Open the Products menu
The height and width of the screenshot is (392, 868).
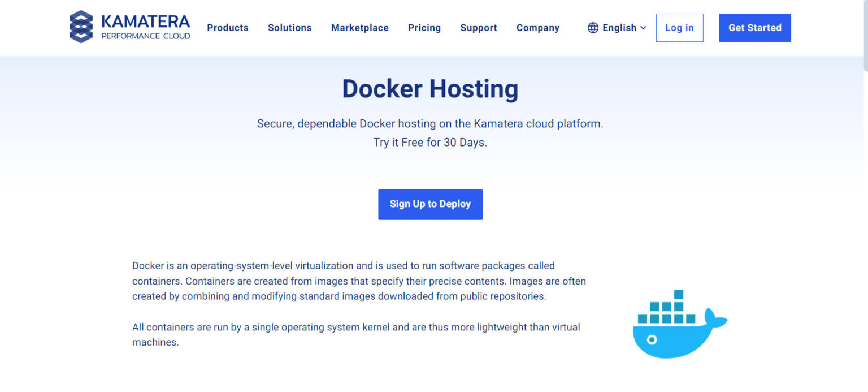pyautogui.click(x=228, y=28)
